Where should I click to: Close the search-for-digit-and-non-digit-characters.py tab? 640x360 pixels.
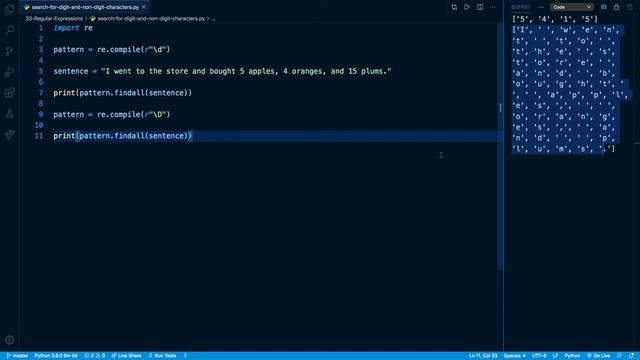(x=144, y=7)
